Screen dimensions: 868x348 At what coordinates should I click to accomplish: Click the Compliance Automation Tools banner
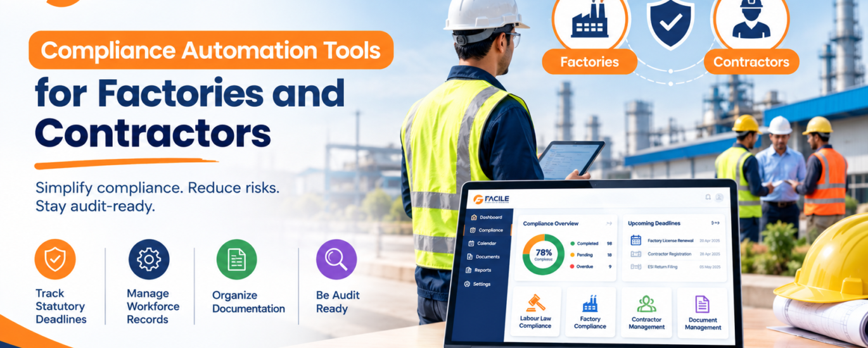(211, 50)
